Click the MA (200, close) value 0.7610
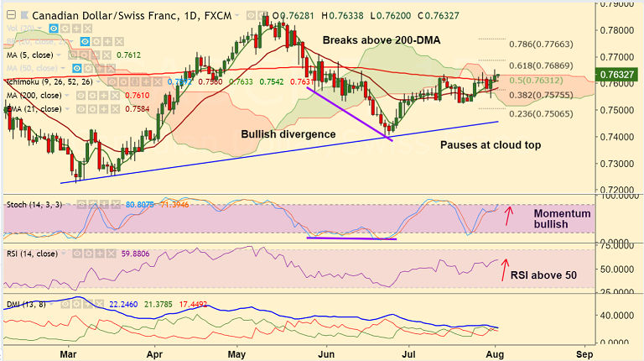Image resolution: width=644 pixels, height=361 pixels. click(x=138, y=96)
